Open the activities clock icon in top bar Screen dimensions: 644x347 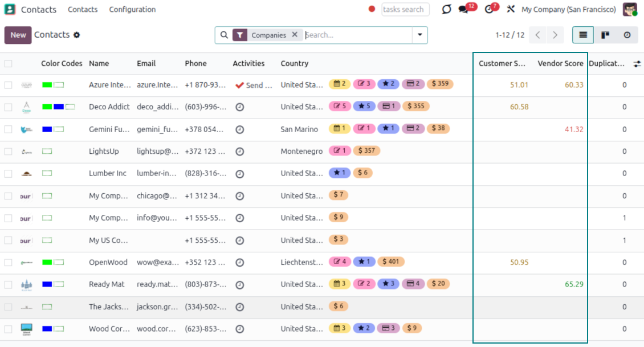pos(489,10)
